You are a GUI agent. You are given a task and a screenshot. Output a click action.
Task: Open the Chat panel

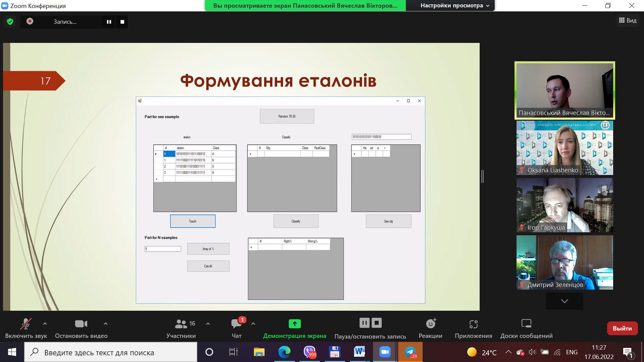click(236, 328)
